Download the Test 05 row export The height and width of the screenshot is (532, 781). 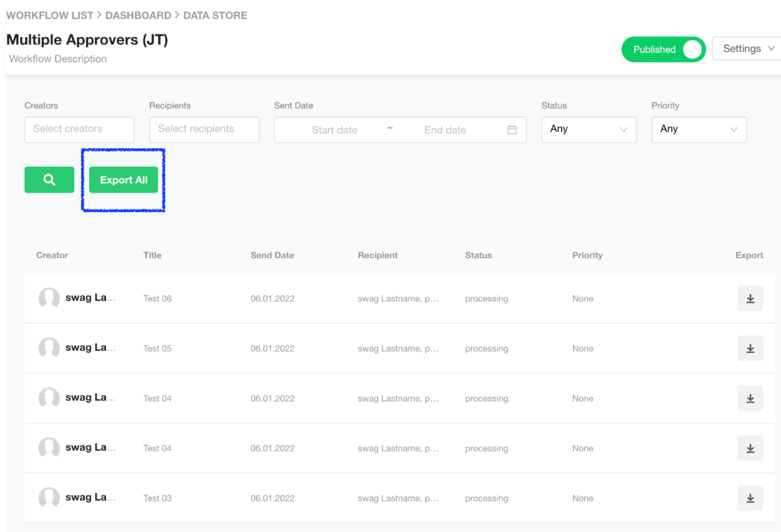750,348
